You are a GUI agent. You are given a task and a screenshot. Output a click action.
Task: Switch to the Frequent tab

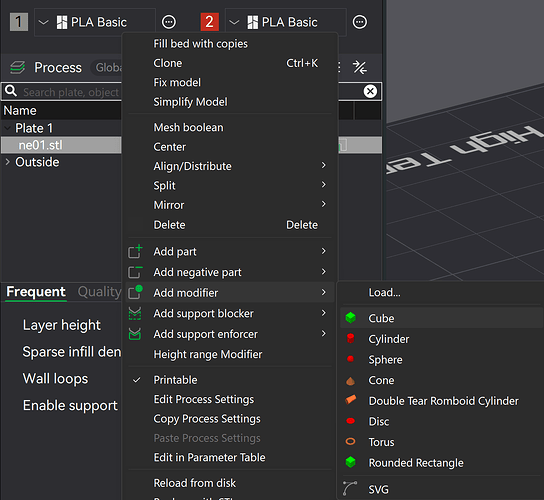36,291
